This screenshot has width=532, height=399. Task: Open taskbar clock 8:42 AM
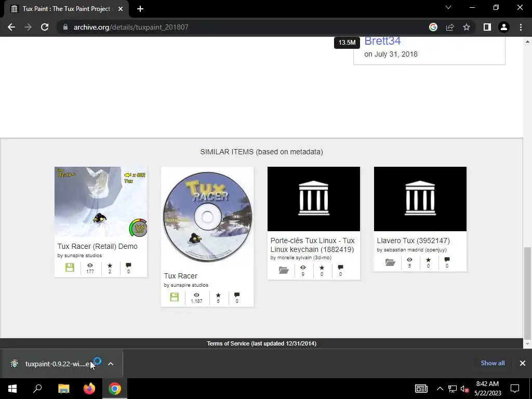487,389
